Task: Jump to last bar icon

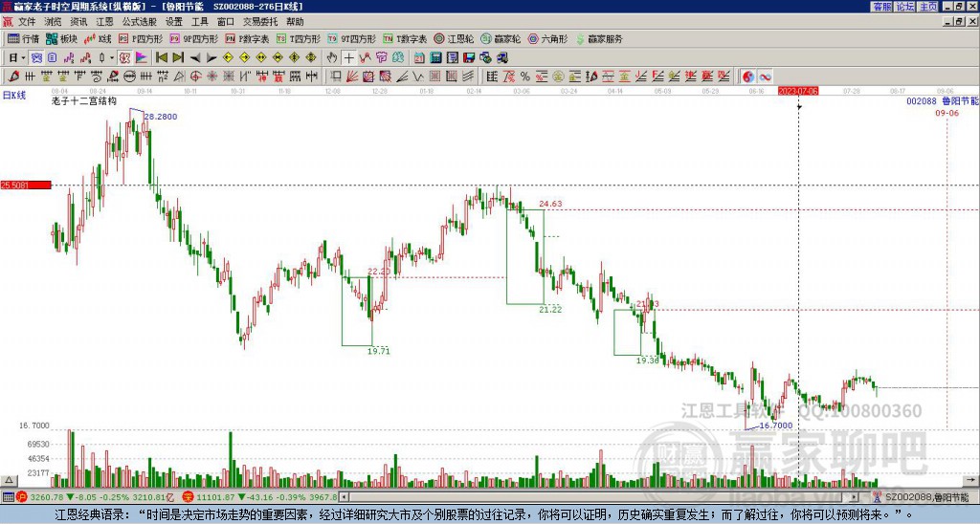Action: click(177, 58)
